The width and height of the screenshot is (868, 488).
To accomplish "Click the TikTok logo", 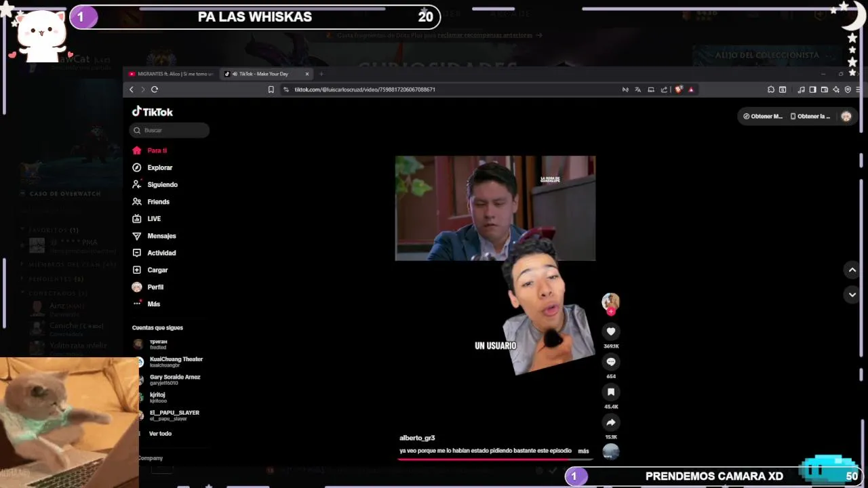I will (x=153, y=112).
